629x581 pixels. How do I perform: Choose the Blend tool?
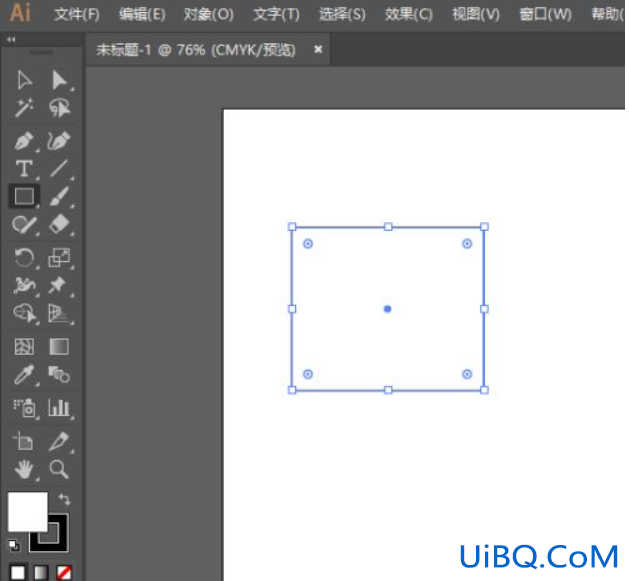59,375
